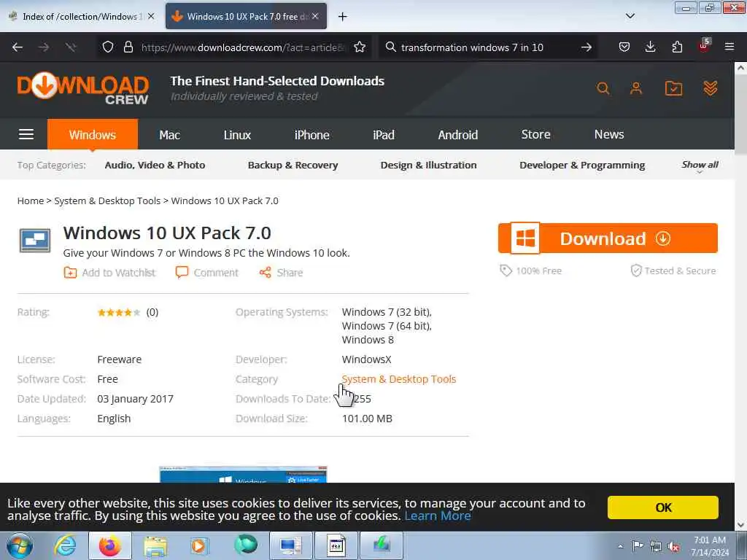Open site info via padlock icon
The height and width of the screenshot is (560, 747).
128,47
